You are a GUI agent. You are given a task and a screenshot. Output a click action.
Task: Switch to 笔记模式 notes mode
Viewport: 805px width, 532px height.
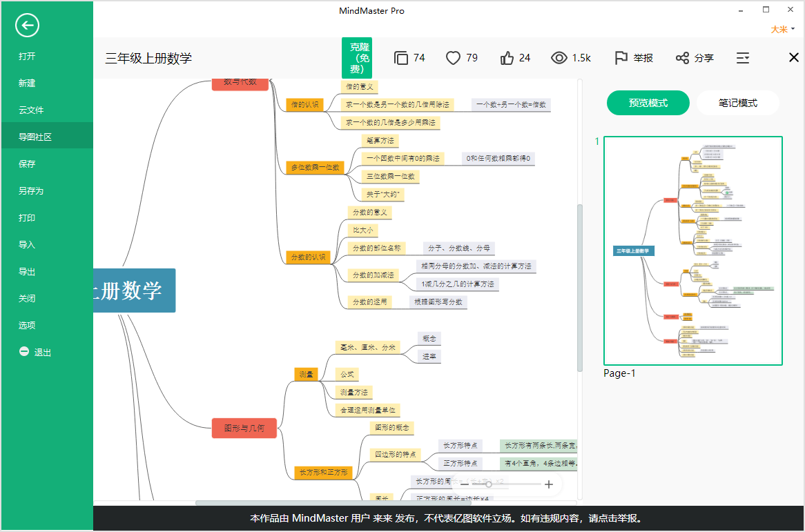[738, 103]
